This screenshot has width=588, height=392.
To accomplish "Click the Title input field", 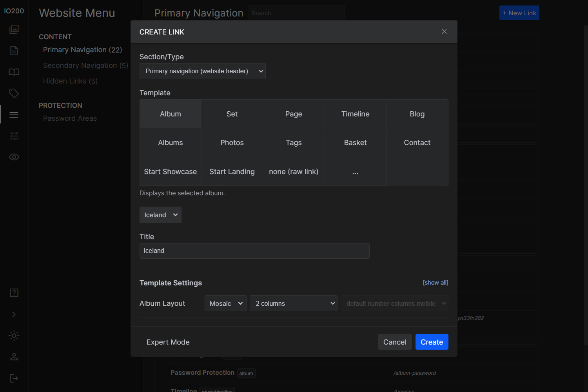I will pyautogui.click(x=254, y=251).
